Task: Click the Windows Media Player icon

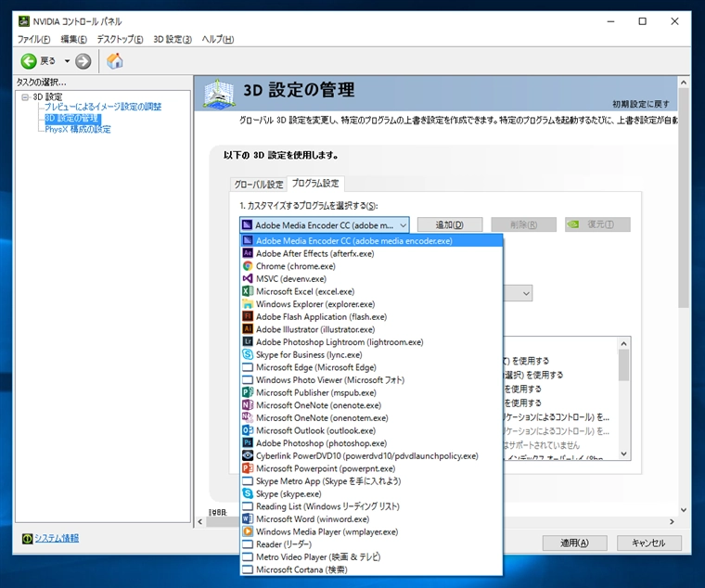Action: (x=248, y=531)
